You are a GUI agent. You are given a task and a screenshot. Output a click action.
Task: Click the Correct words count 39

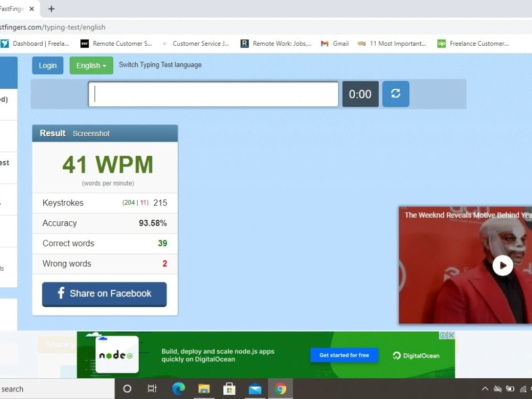(x=162, y=243)
